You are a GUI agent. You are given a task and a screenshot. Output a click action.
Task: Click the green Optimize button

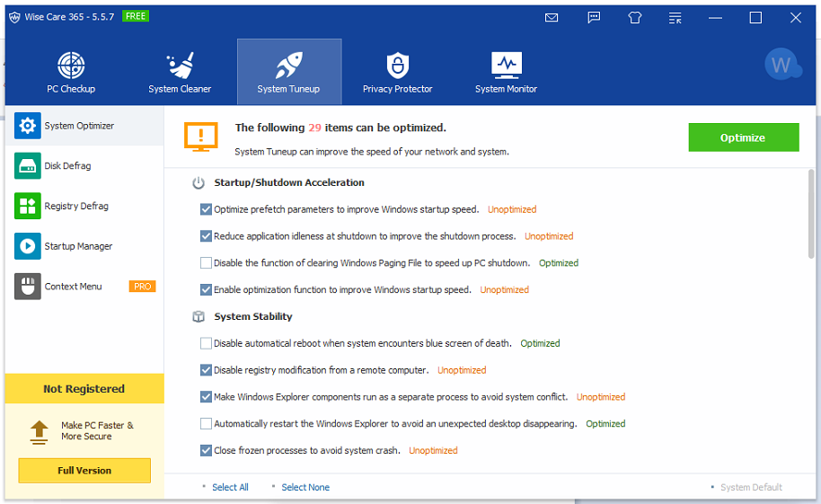(744, 137)
